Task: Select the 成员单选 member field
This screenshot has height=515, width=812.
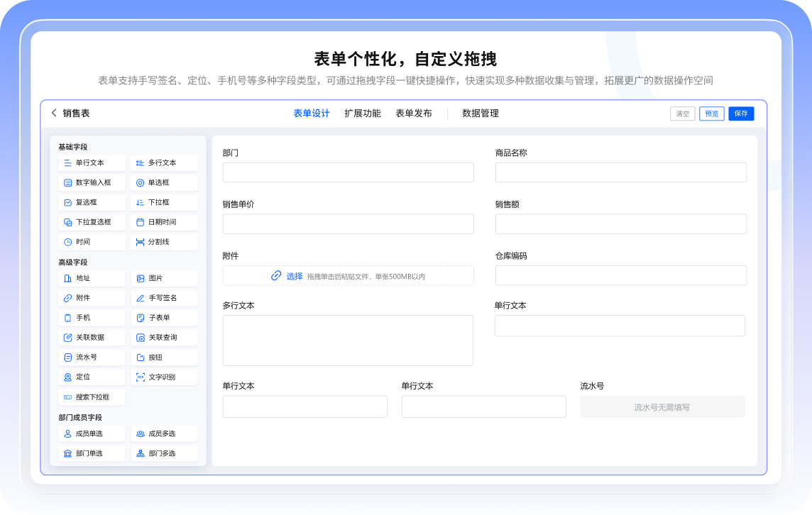Action: [x=91, y=433]
